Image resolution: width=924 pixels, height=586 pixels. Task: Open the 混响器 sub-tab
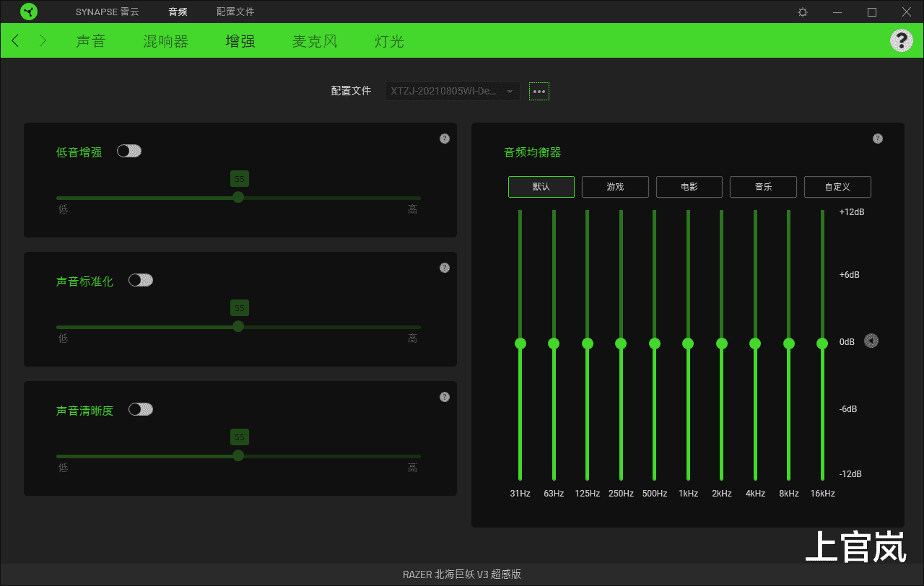point(166,41)
